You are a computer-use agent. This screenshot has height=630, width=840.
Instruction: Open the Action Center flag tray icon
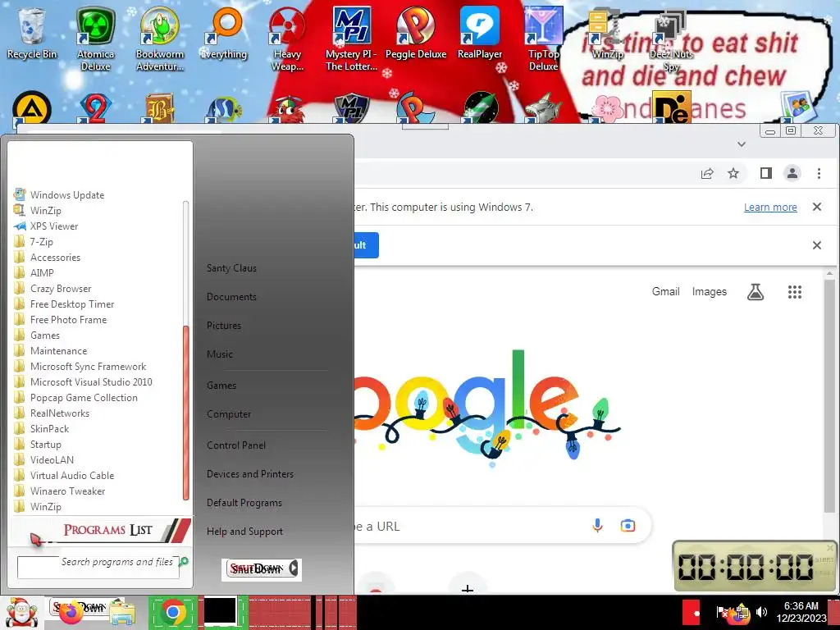click(x=722, y=612)
